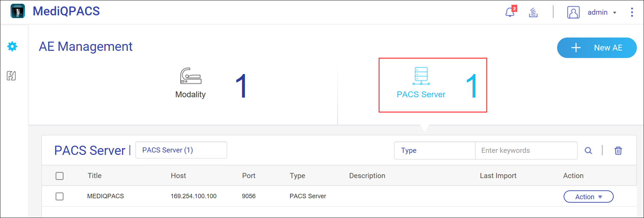Toggle the select-all checkbox in table header
This screenshot has height=218, width=644.
pos(60,176)
